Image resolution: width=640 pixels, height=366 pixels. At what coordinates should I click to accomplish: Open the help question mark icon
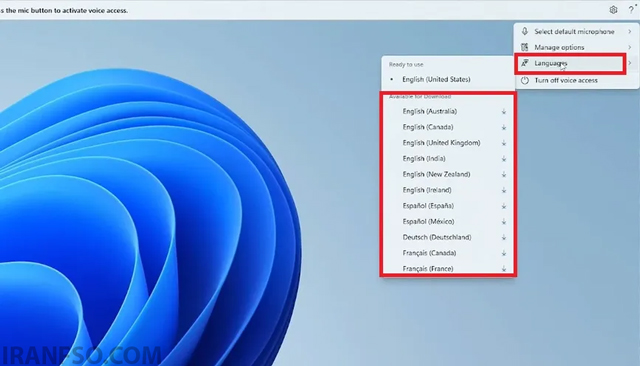(x=631, y=10)
